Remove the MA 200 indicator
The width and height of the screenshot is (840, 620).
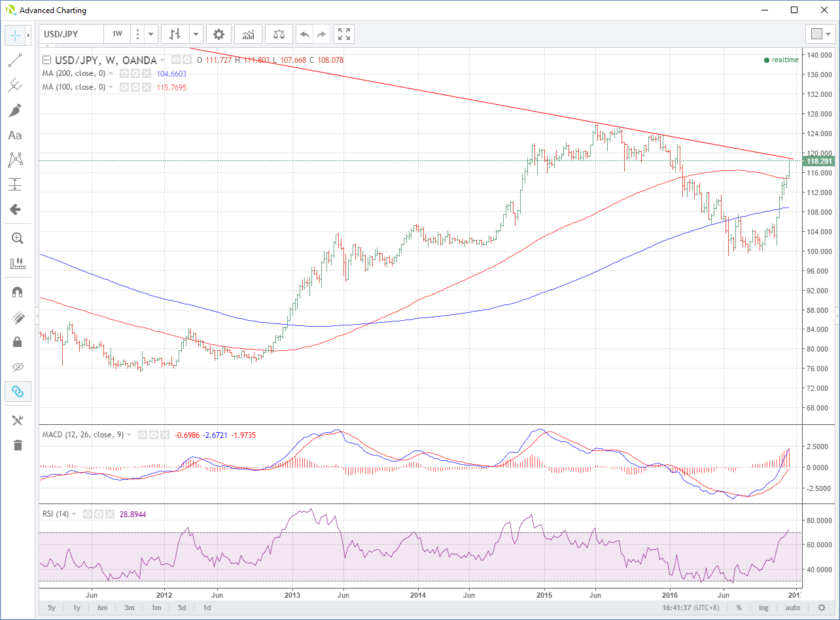[x=147, y=73]
